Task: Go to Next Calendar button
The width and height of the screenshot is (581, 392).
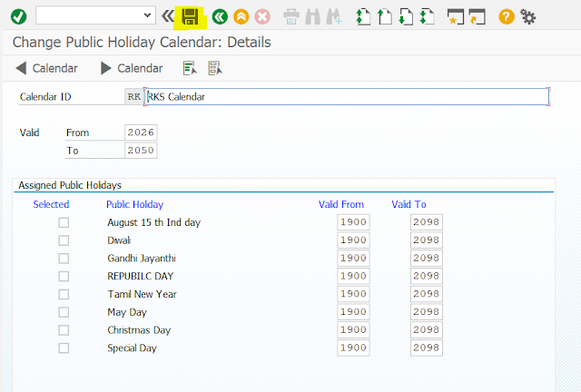Action: (x=132, y=68)
